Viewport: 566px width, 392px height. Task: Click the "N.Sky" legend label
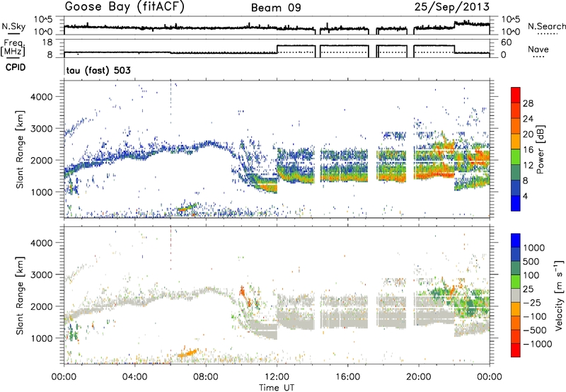pos(13,26)
